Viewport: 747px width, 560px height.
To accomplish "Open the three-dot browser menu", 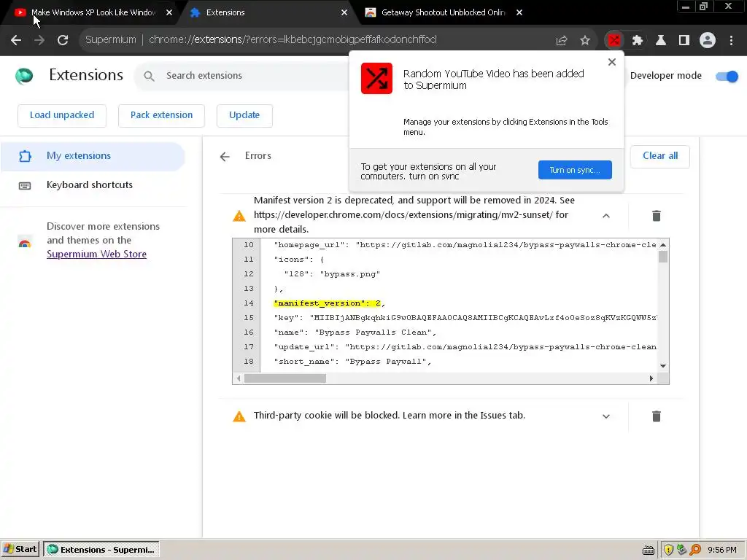I will [x=731, y=40].
